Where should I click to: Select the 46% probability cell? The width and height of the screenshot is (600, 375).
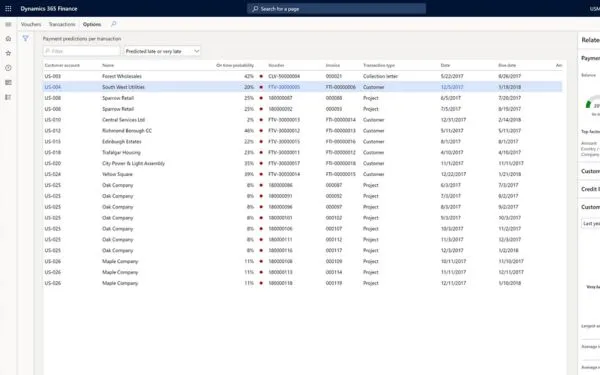(x=249, y=130)
